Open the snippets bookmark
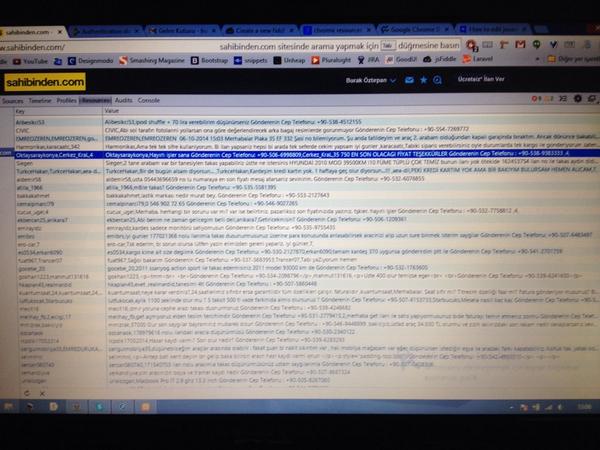The height and width of the screenshot is (450, 600). 251,60
